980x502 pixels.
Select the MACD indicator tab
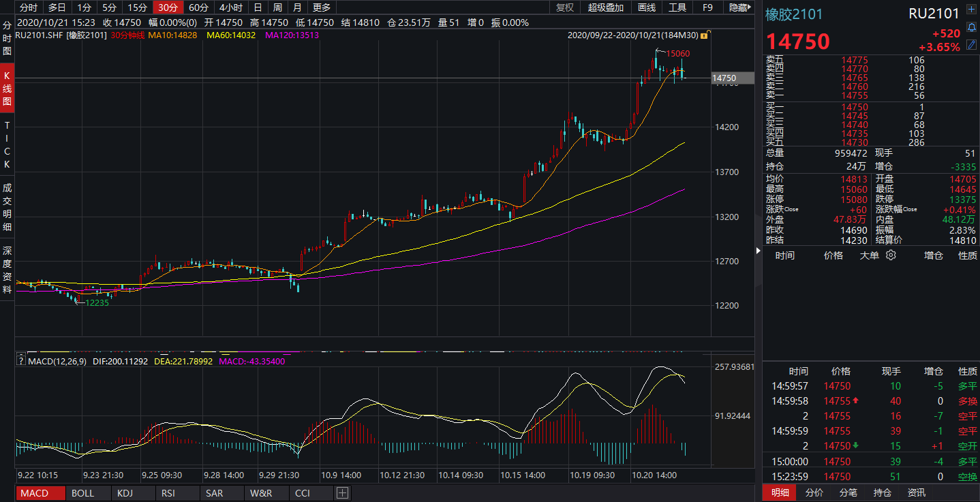40,493
